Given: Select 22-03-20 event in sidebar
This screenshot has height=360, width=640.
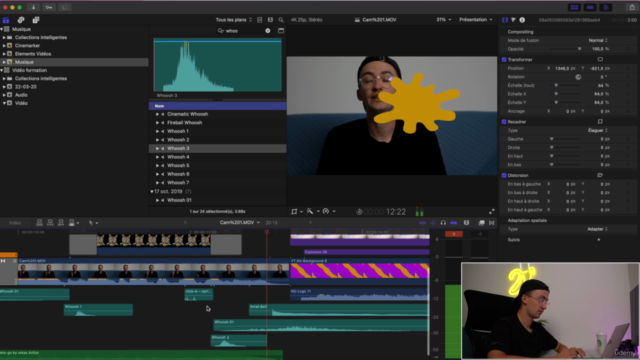Looking at the screenshot, I should (26, 87).
